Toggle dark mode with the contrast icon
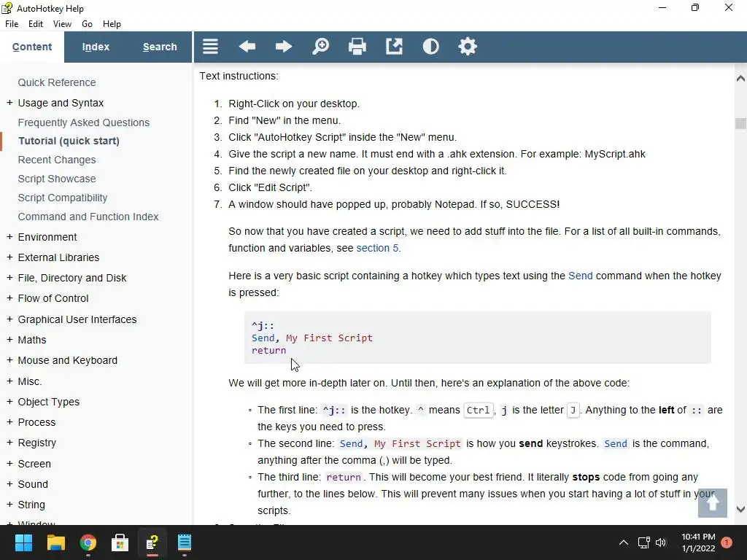The height and width of the screenshot is (560, 747). [430, 46]
